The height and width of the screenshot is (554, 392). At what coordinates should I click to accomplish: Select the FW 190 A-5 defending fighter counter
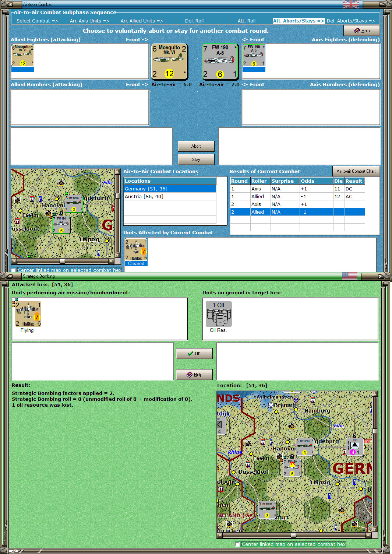point(220,61)
